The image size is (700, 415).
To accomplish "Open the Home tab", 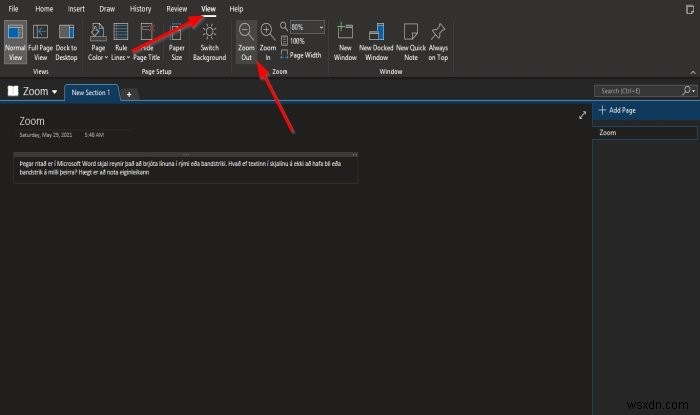I will pyautogui.click(x=44, y=8).
